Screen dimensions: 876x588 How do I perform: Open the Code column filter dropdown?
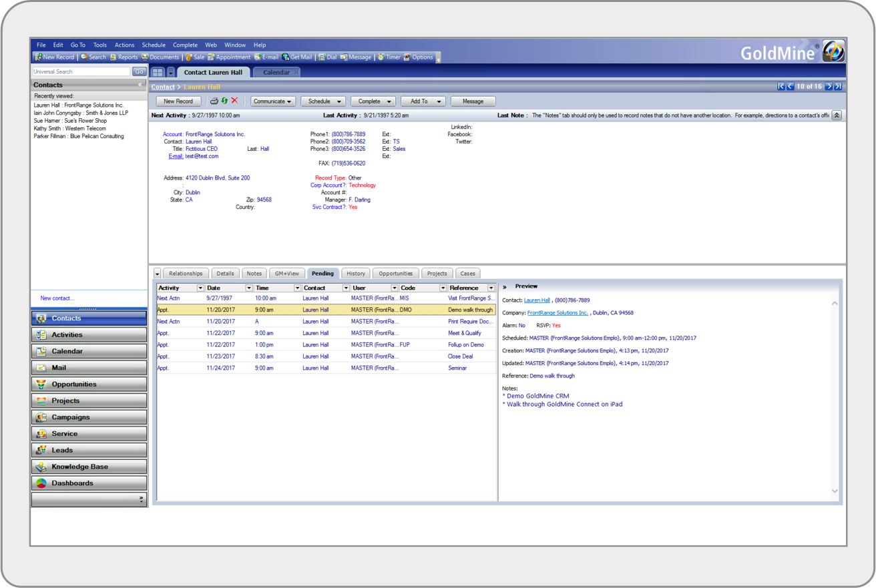pyautogui.click(x=442, y=288)
